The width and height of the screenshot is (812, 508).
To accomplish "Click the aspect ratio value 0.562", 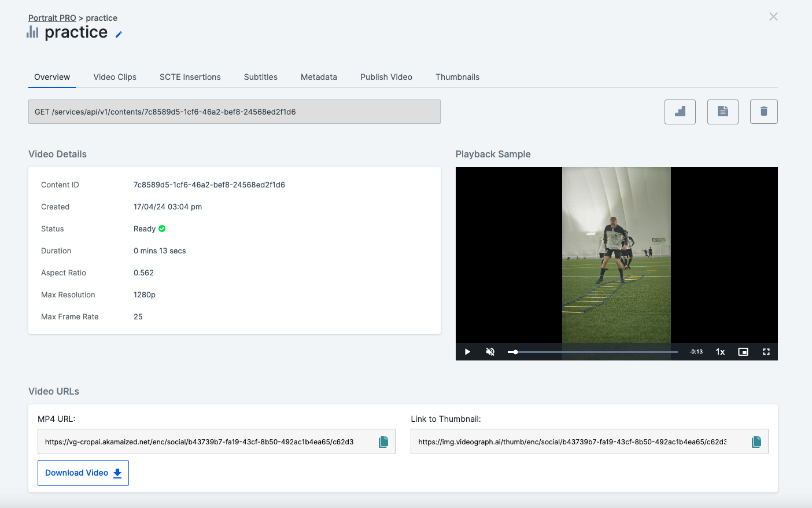I will pyautogui.click(x=143, y=273).
